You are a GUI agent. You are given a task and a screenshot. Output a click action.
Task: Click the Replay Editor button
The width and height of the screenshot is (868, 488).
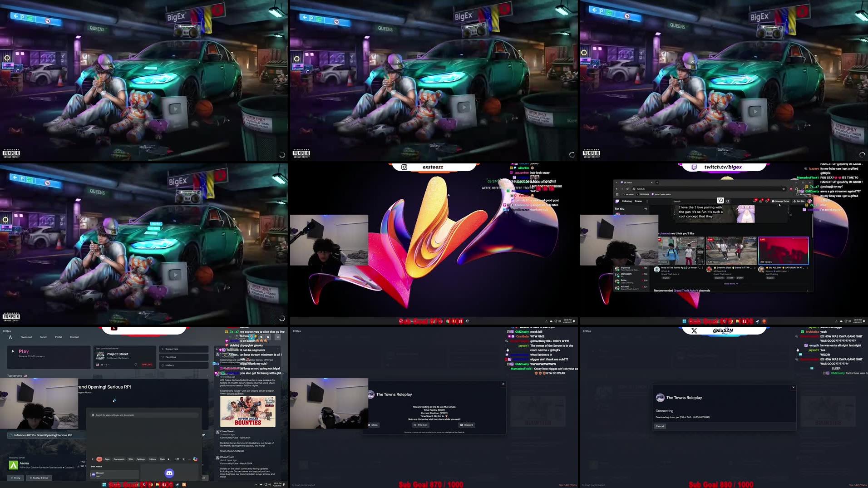click(x=39, y=478)
